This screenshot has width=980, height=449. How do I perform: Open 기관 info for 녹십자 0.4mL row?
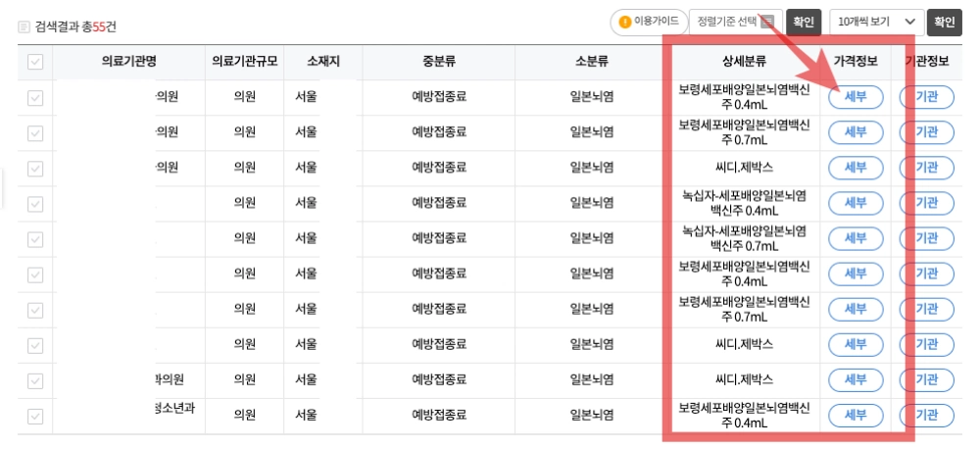pyautogui.click(x=927, y=203)
